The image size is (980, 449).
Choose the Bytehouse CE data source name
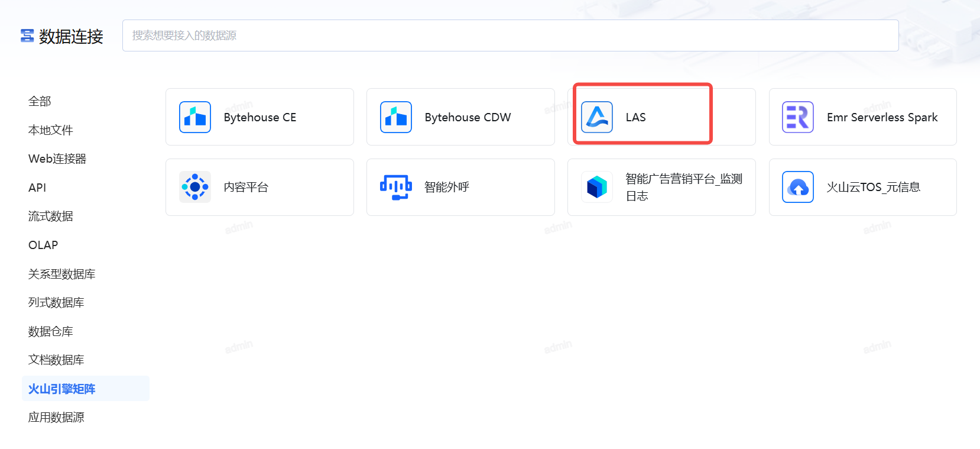260,117
